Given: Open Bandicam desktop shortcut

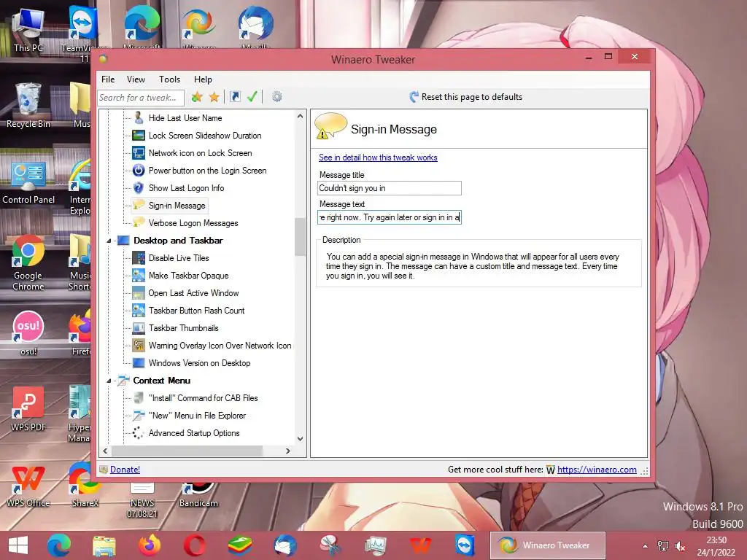Looking at the screenshot, I should [198, 495].
